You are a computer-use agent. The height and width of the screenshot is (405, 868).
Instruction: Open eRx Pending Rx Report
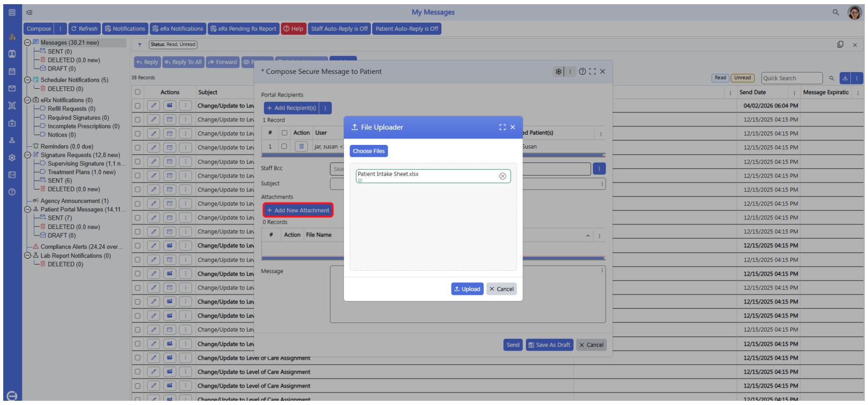[243, 29]
